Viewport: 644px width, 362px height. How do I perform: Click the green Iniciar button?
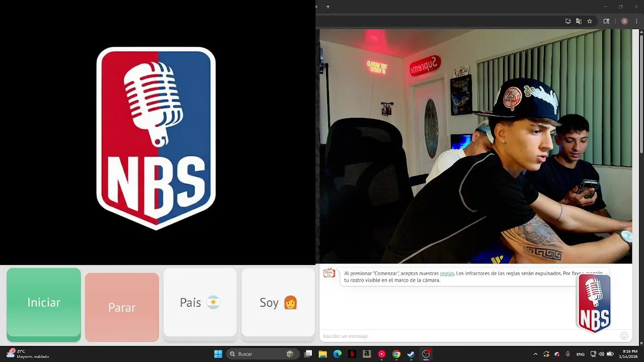point(44,304)
